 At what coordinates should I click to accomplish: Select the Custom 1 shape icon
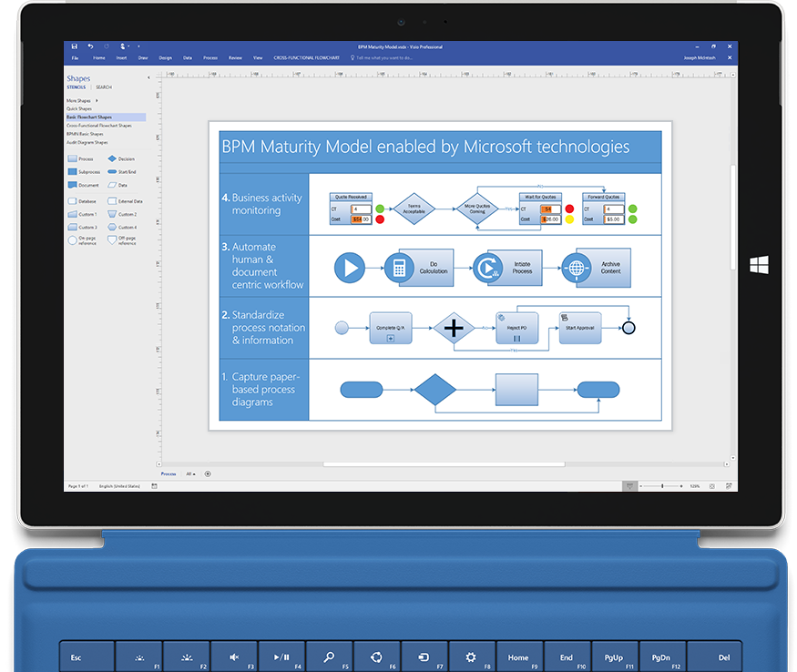(72, 214)
